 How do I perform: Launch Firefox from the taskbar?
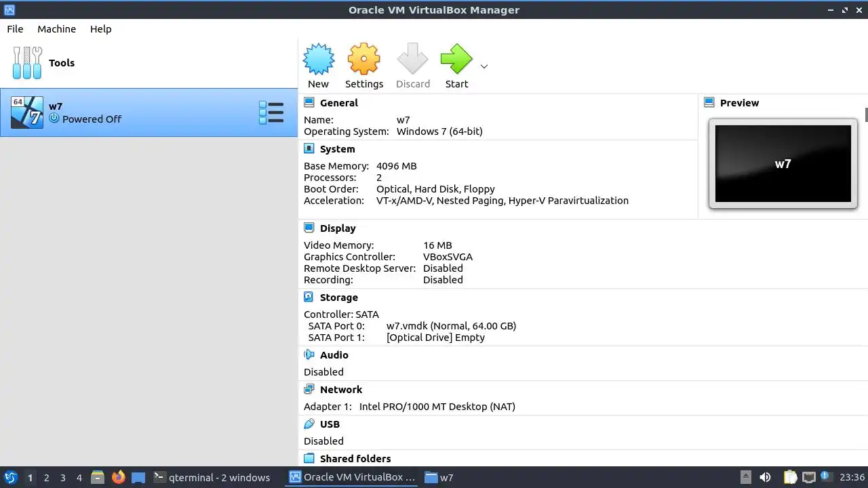coord(118,477)
